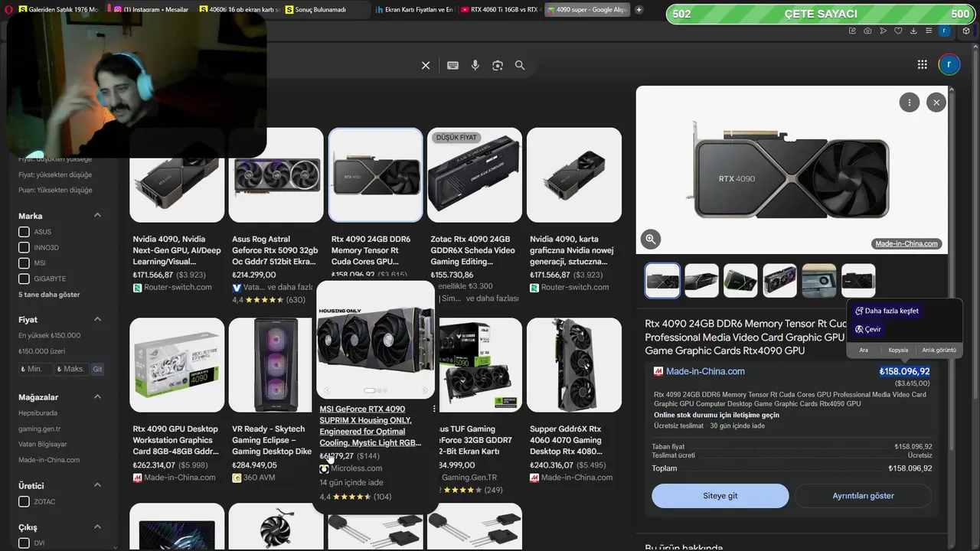Click next arrow on MSI SUPRIM image carousel
980x551 pixels.
click(425, 390)
